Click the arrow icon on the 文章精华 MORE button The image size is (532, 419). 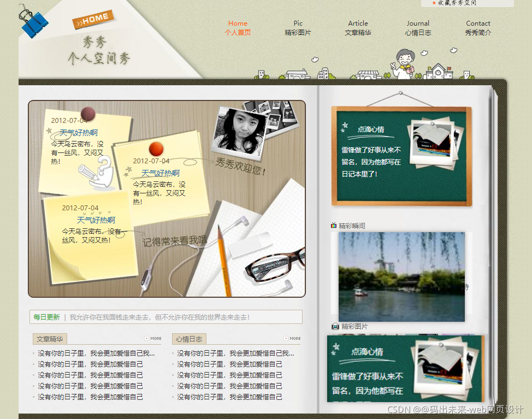(148, 338)
